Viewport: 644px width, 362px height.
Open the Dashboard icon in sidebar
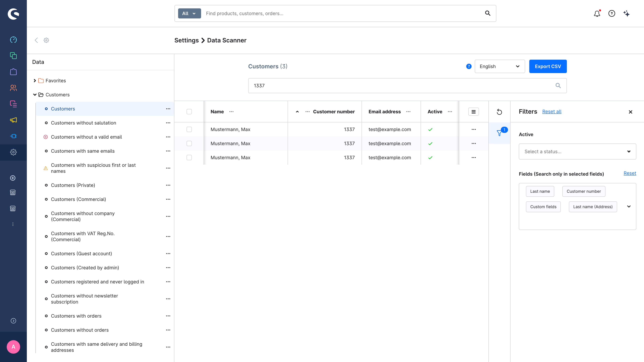(x=13, y=40)
